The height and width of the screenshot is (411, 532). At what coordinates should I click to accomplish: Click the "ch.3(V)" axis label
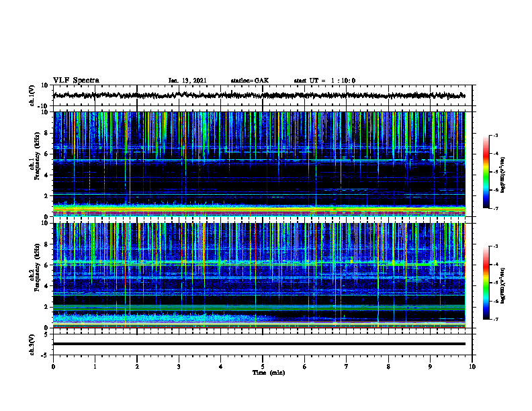(x=32, y=345)
